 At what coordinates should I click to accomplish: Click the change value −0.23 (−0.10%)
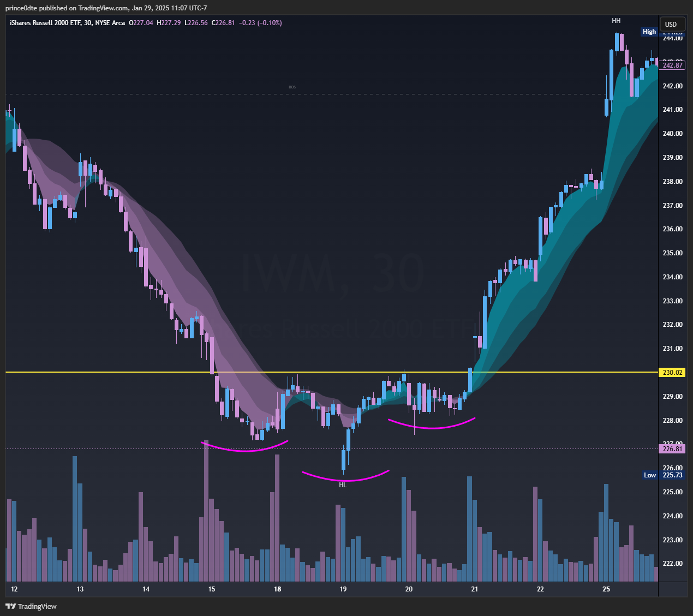pyautogui.click(x=260, y=23)
